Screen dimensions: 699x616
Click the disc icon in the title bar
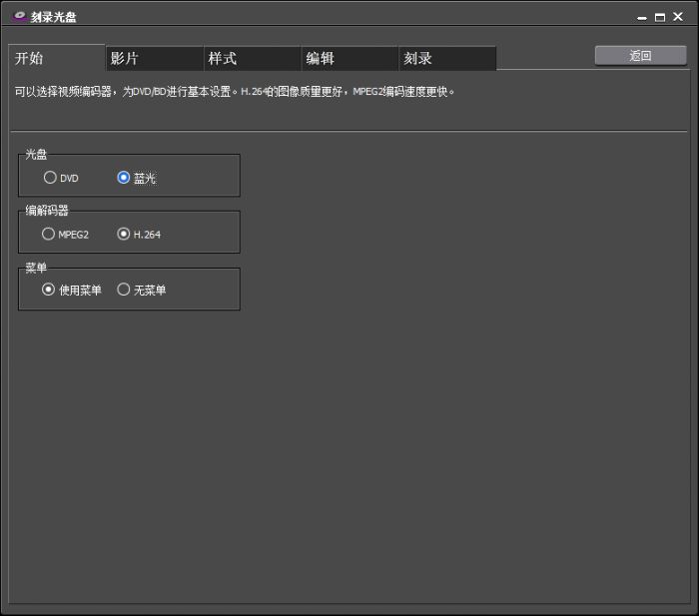tap(18, 17)
